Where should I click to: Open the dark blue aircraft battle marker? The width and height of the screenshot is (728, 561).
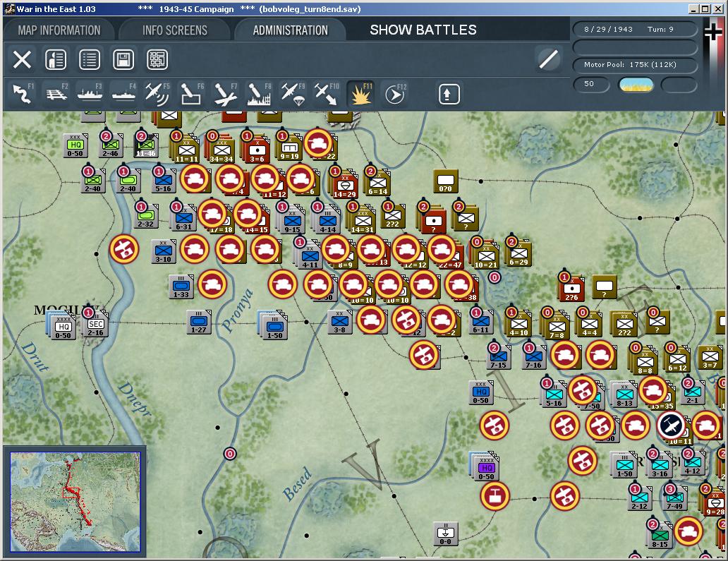tap(671, 425)
